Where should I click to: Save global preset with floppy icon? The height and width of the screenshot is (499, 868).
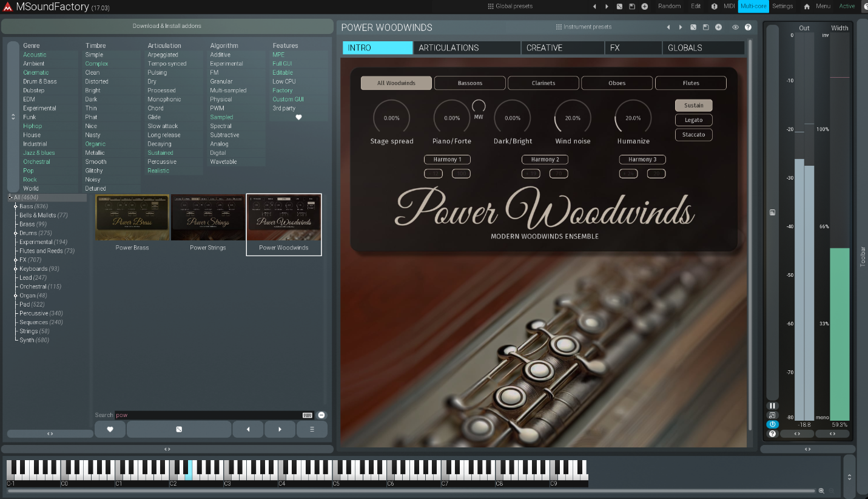632,6
